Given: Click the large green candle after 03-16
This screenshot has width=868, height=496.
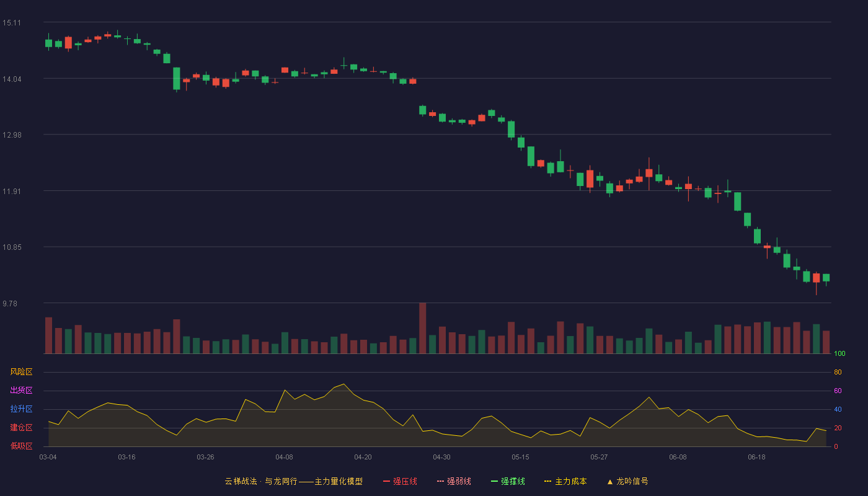Looking at the screenshot, I should [x=176, y=79].
